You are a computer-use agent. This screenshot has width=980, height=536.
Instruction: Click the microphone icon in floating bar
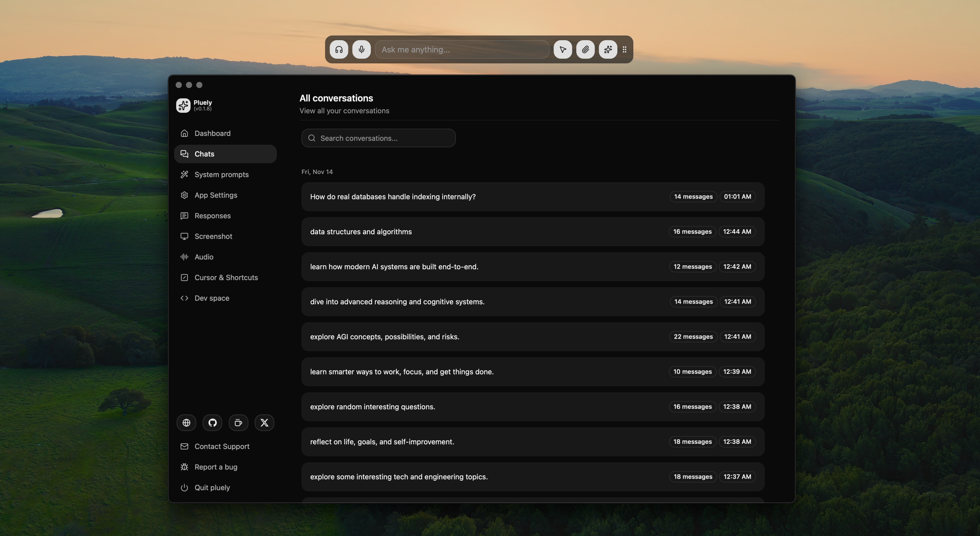(361, 49)
